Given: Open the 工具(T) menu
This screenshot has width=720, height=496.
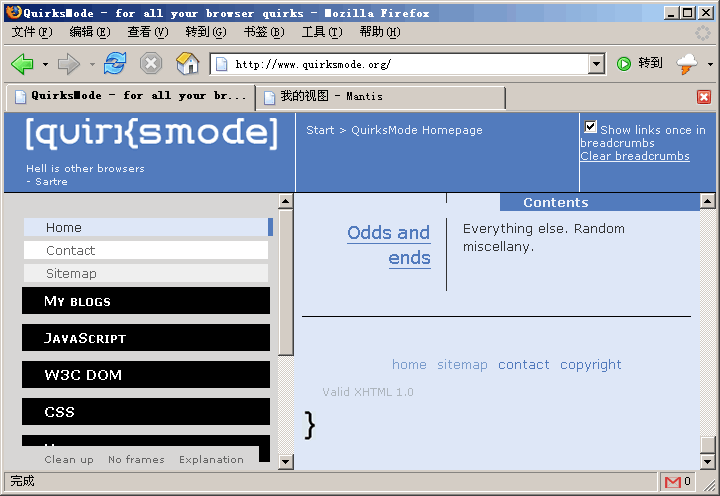Looking at the screenshot, I should [x=322, y=32].
